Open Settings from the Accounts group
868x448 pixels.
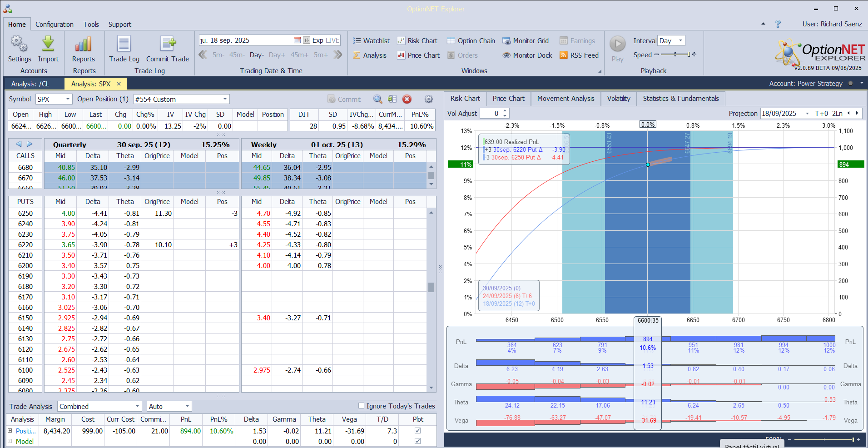(19, 49)
